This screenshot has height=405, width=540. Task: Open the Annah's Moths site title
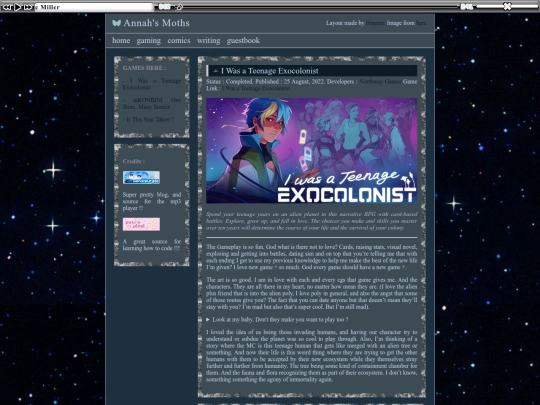pyautogui.click(x=156, y=23)
